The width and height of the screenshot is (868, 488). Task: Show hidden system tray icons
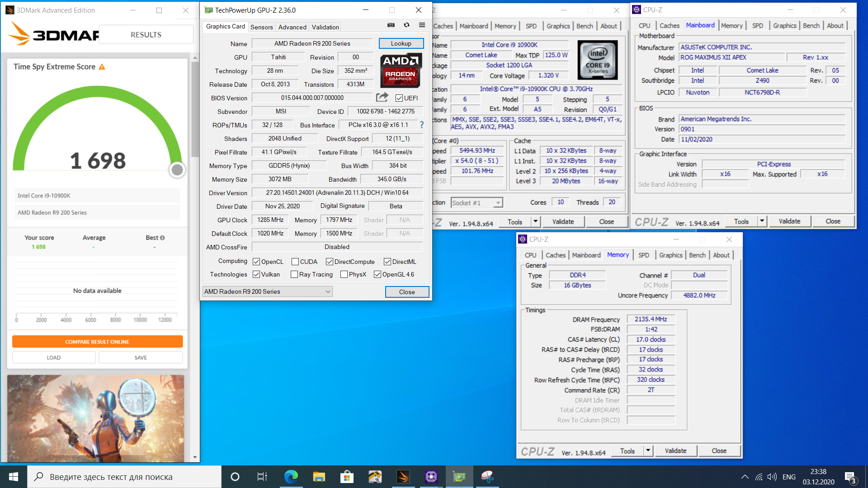pyautogui.click(x=745, y=477)
